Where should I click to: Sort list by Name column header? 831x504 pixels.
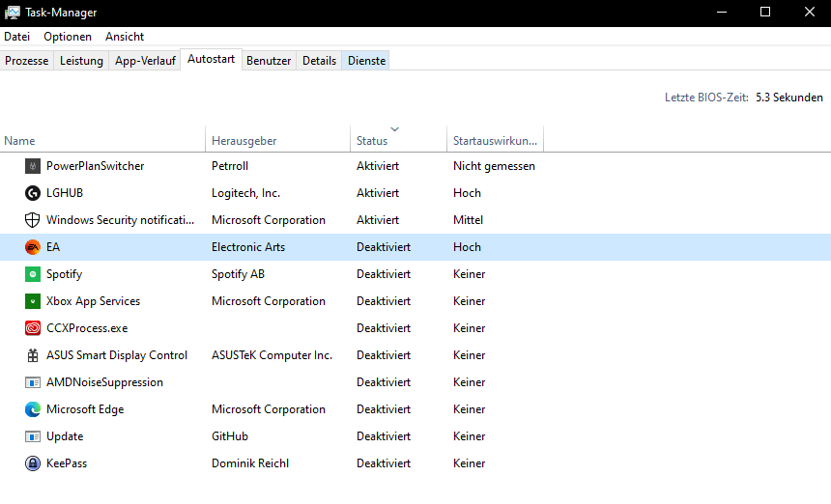click(102, 140)
